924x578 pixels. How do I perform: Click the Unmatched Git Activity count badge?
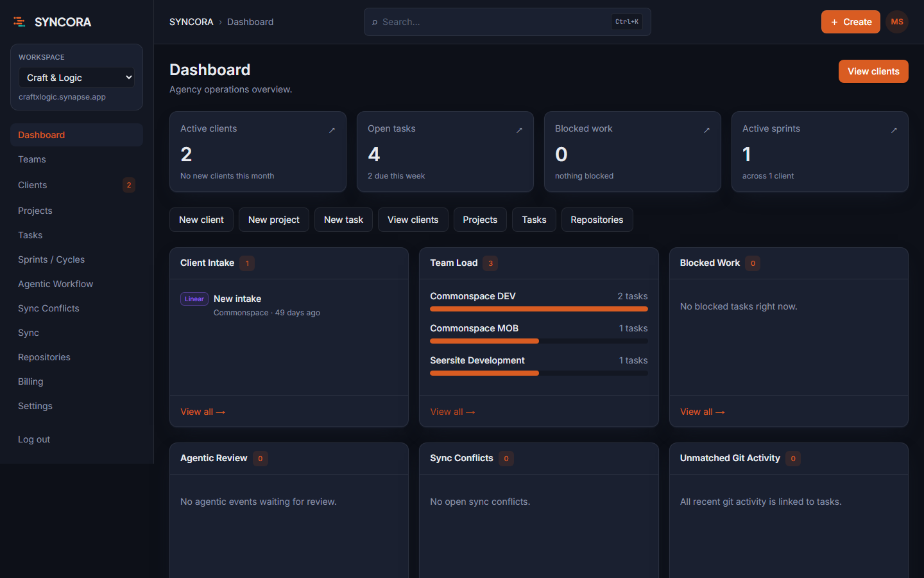[x=793, y=459]
